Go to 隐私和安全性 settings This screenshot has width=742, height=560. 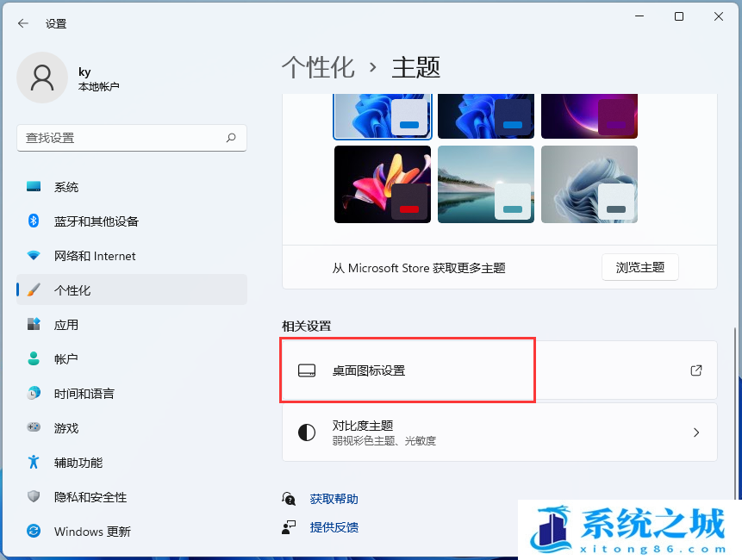pos(90,497)
